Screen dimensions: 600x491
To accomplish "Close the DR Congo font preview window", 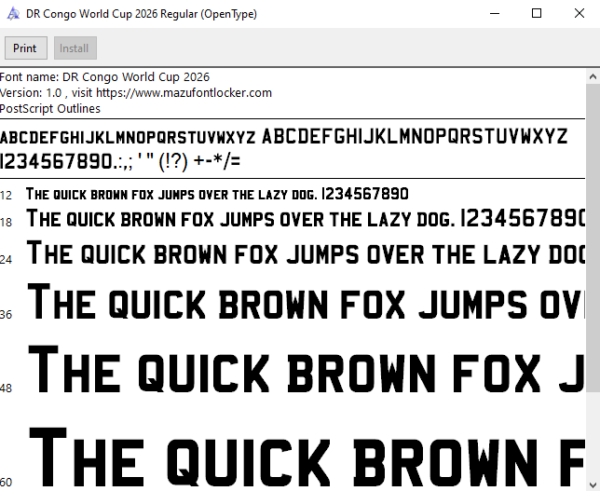I will pos(579,14).
